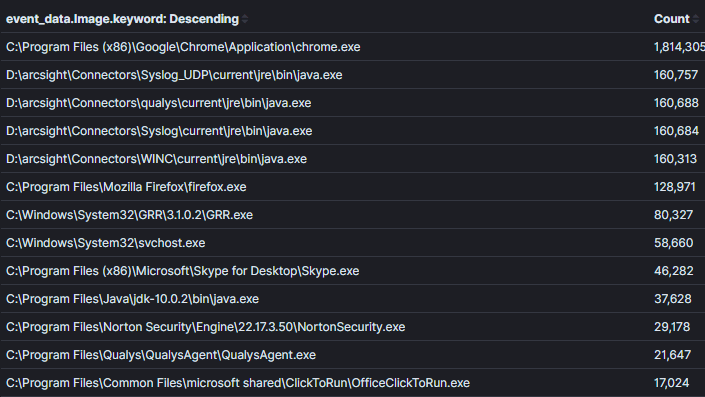Select the Connectors\Syslog\current java.exe path
Image resolution: width=705 pixels, height=397 pixels.
pyautogui.click(x=159, y=131)
